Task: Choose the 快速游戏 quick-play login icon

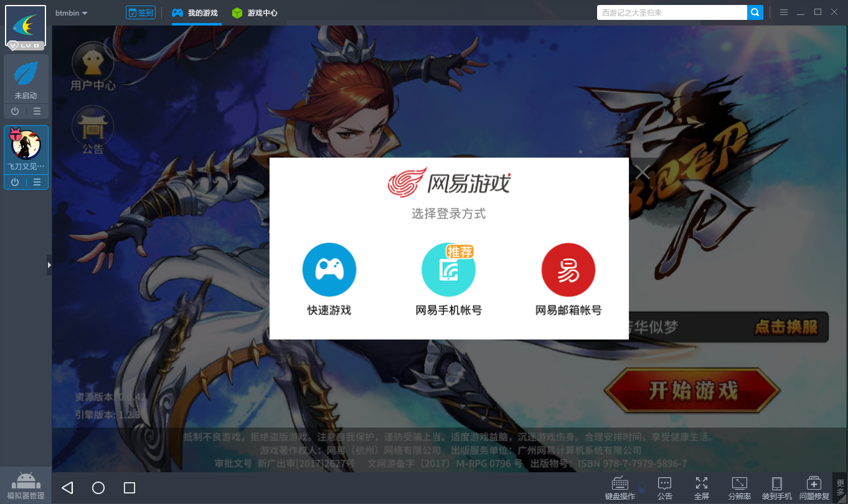Action: [x=329, y=270]
